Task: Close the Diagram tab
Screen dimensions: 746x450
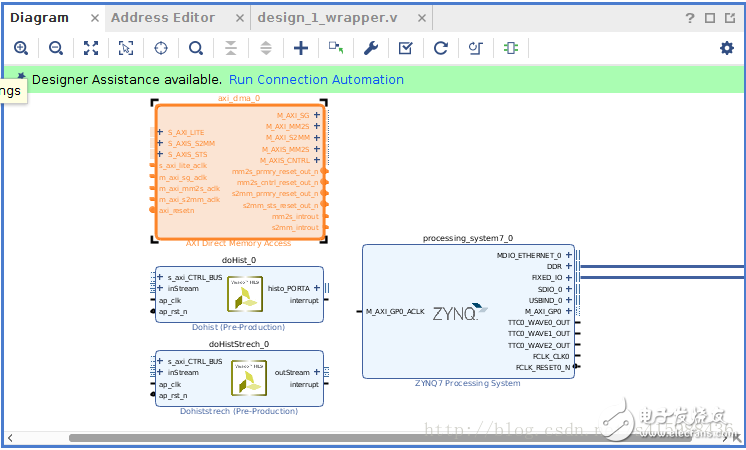Action: pyautogui.click(x=95, y=18)
